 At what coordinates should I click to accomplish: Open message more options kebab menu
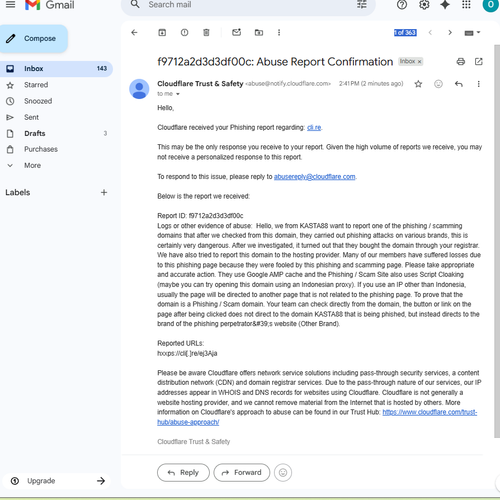tap(478, 84)
